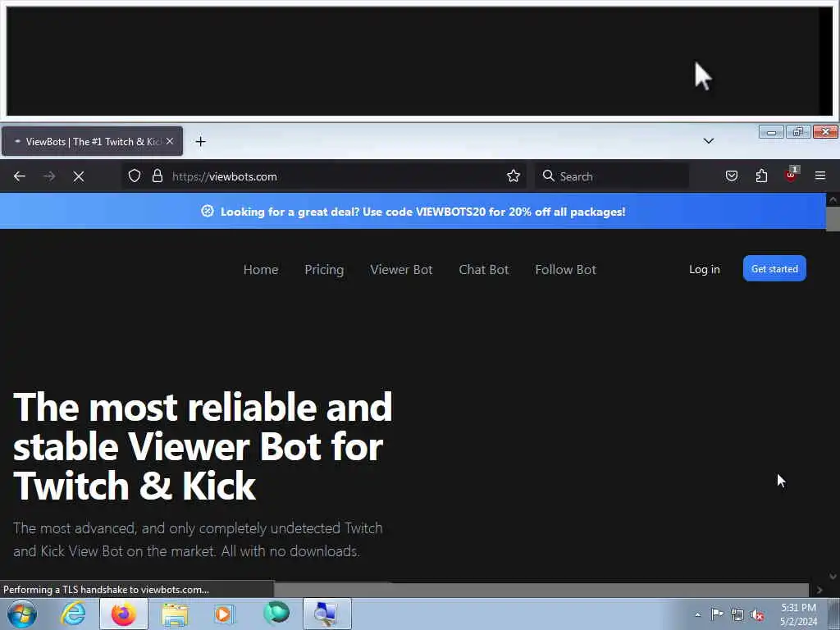This screenshot has width=840, height=630.
Task: Open the magnifier taskbar application icon
Action: (326, 614)
